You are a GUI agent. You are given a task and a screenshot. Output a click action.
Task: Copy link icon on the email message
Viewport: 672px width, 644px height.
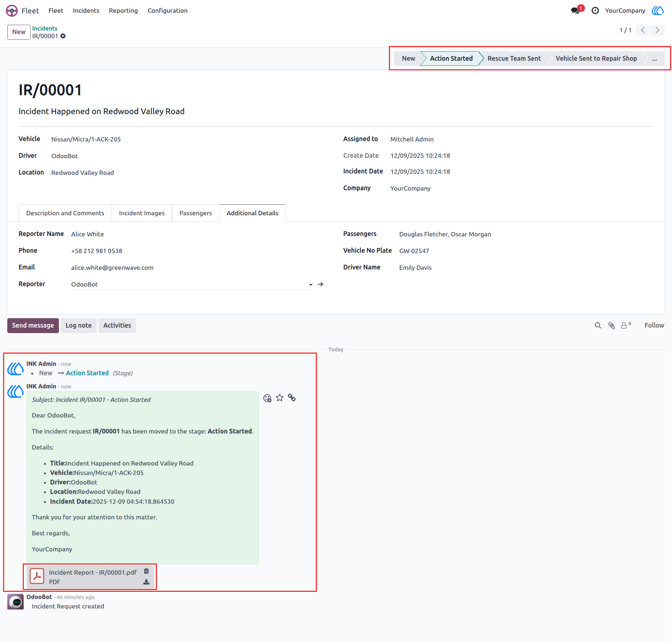click(292, 398)
